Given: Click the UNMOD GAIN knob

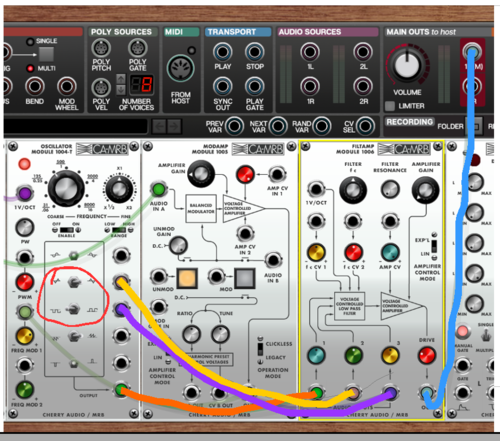Looking at the screenshot, I should 178,245.
